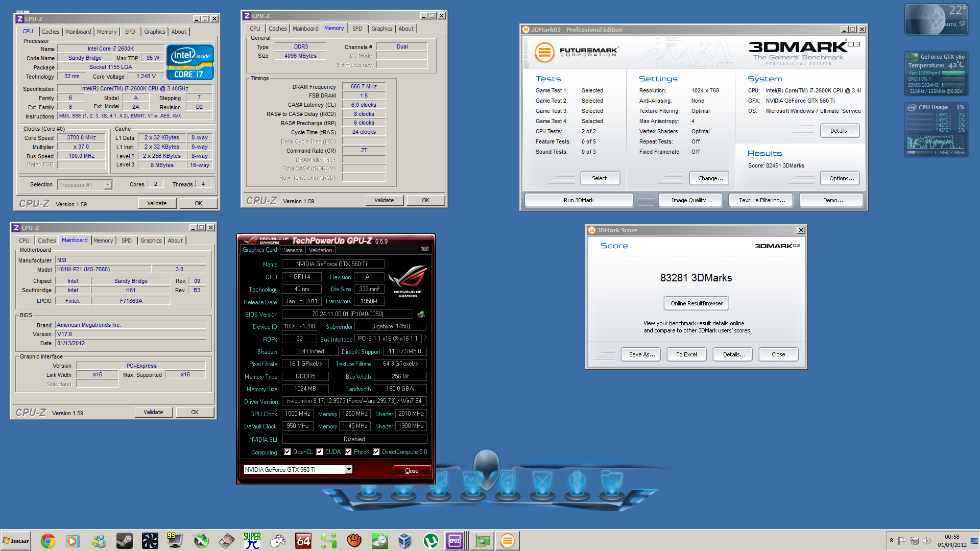The image size is (980, 551).
Task: Toggle the PhysX checkbox in GPU-Z
Action: 348,452
